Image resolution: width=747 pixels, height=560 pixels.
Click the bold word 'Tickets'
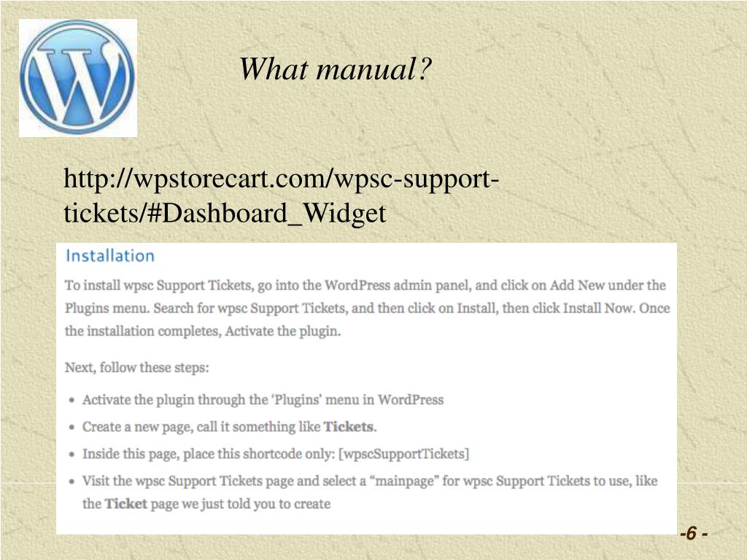[x=348, y=427]
